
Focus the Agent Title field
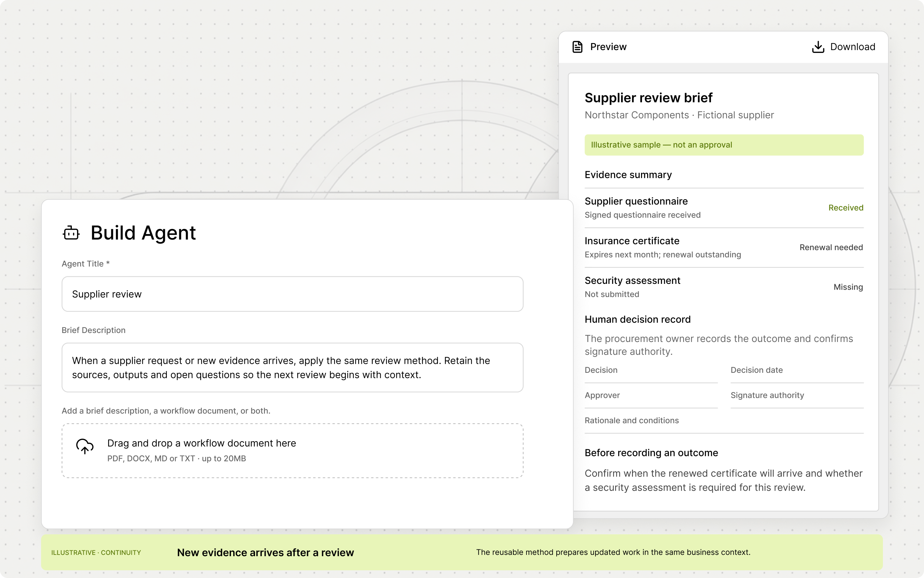coord(293,294)
